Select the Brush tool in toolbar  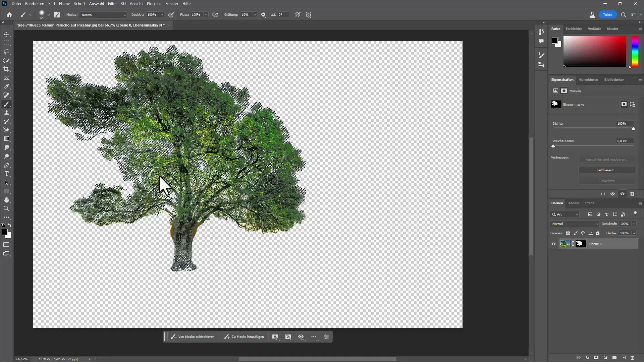[7, 104]
